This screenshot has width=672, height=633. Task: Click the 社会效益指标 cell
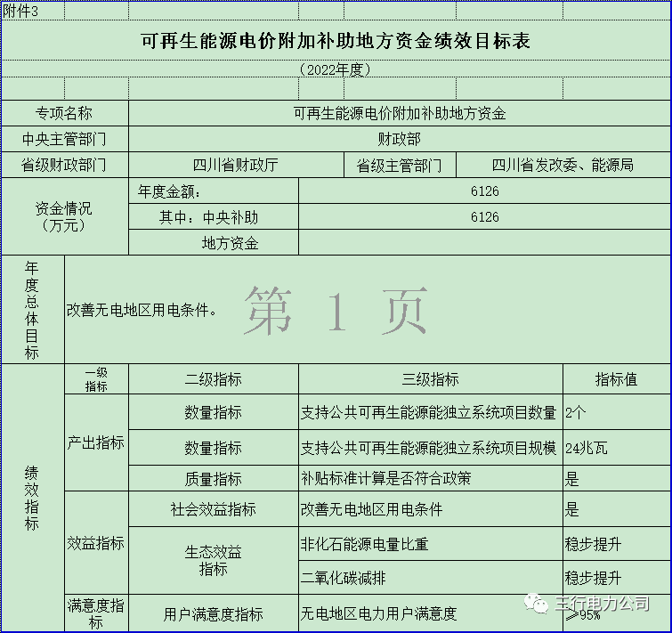(x=213, y=509)
